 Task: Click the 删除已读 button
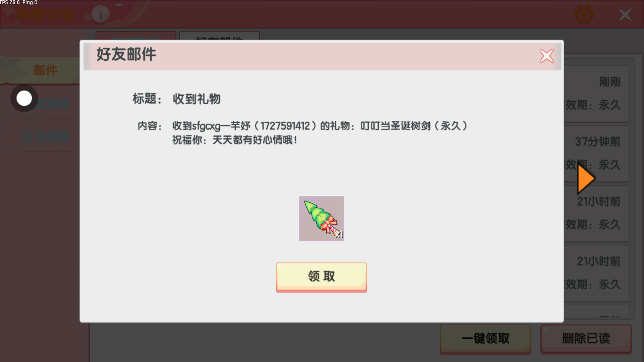(x=586, y=339)
